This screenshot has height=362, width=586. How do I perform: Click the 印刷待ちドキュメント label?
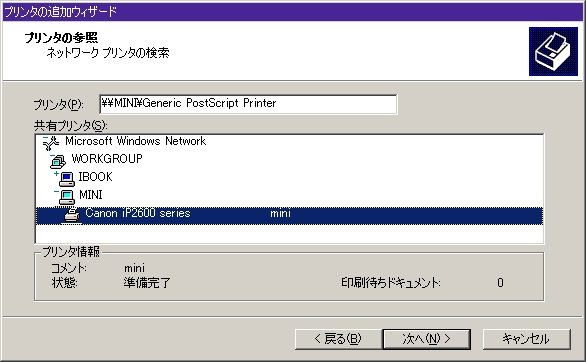[x=391, y=283]
